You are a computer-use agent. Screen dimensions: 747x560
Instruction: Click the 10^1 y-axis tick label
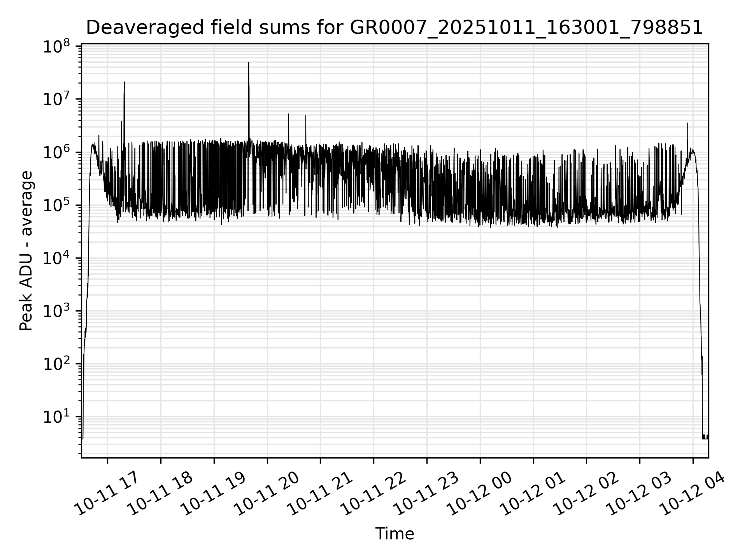coord(56,417)
